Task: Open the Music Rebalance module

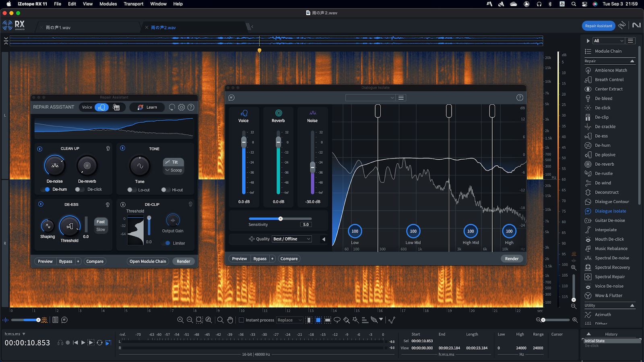Action: coord(611,249)
